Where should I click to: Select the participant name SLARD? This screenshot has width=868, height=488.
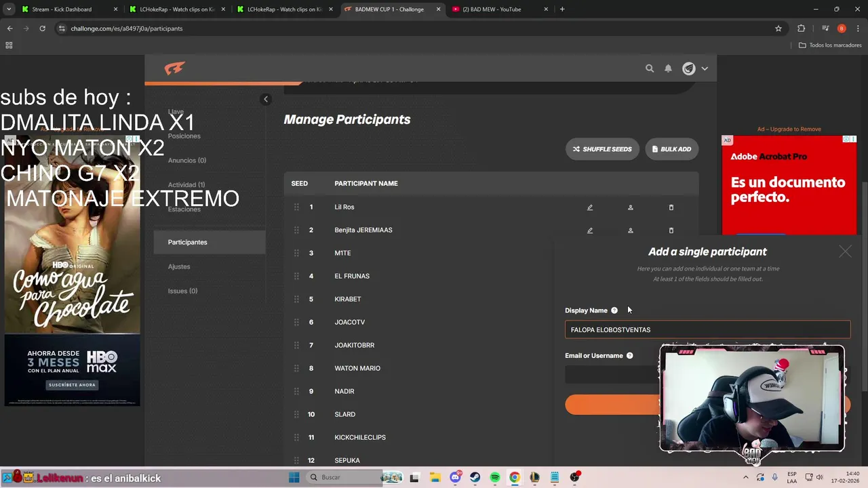[x=344, y=414]
